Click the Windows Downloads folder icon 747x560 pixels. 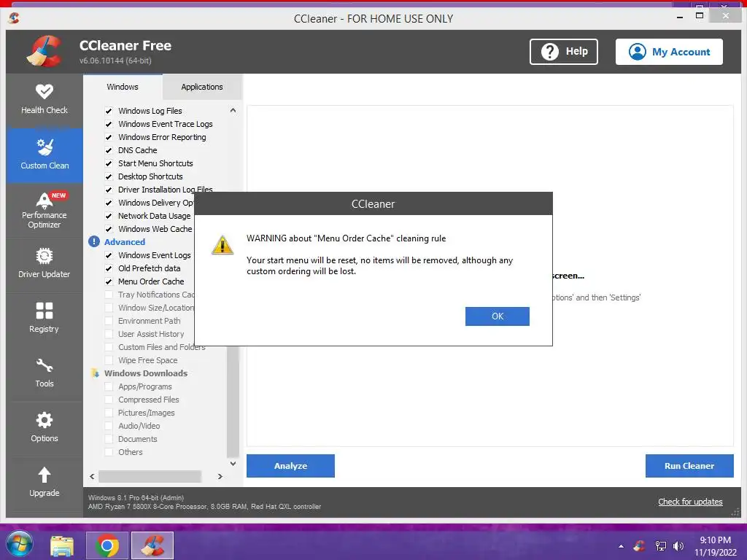95,373
